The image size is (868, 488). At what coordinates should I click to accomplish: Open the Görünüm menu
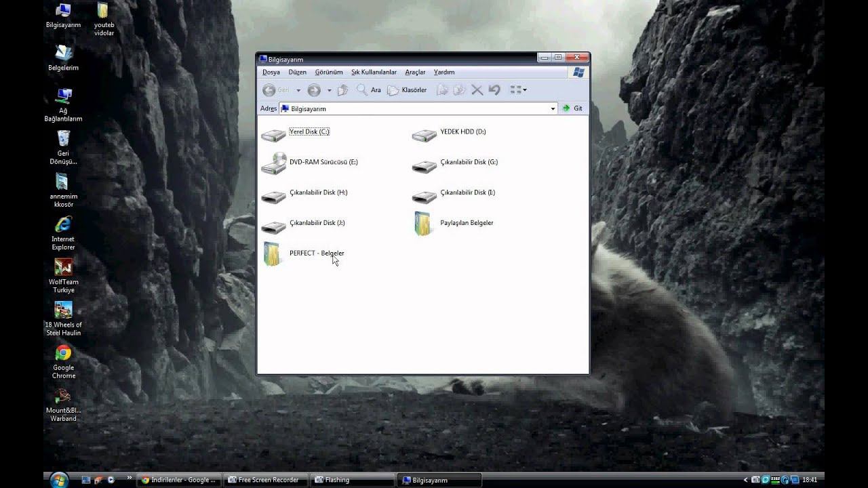click(329, 72)
